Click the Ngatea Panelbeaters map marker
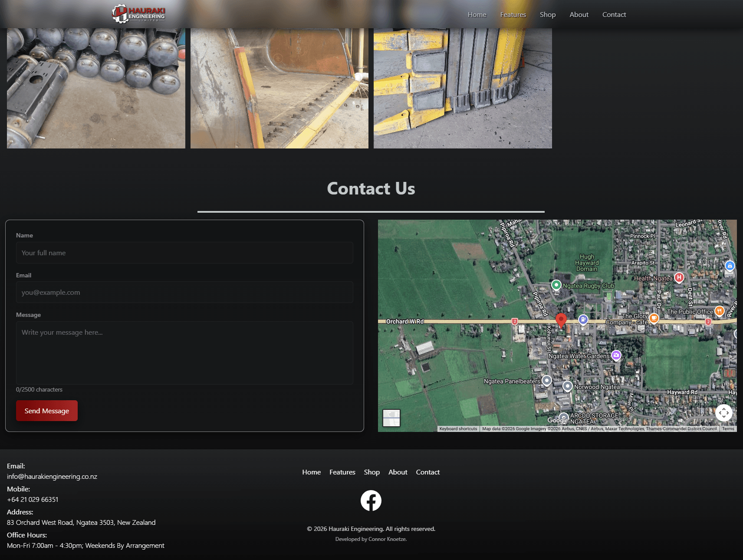This screenshot has height=560, width=743. [x=547, y=380]
